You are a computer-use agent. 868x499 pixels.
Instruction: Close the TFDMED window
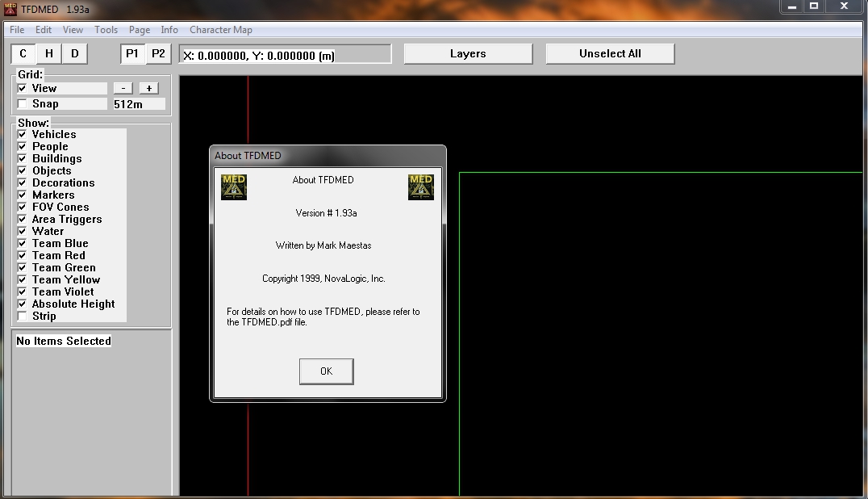pyautogui.click(x=844, y=6)
